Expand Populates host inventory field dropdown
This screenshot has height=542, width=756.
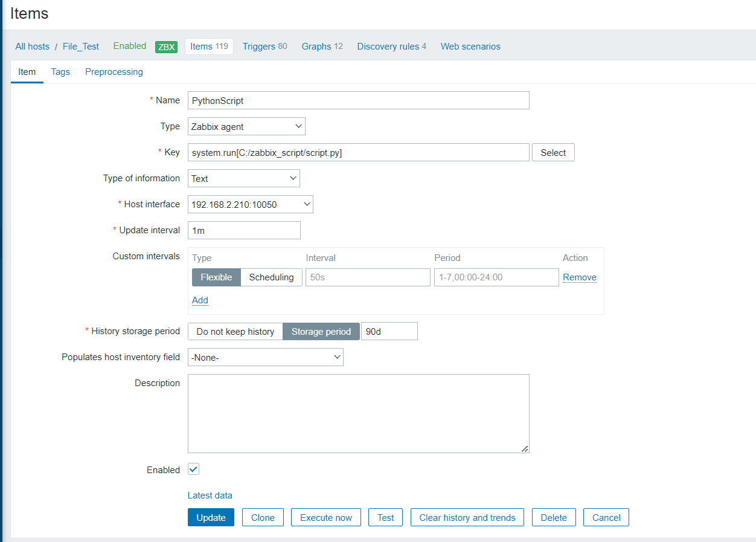pyautogui.click(x=265, y=357)
